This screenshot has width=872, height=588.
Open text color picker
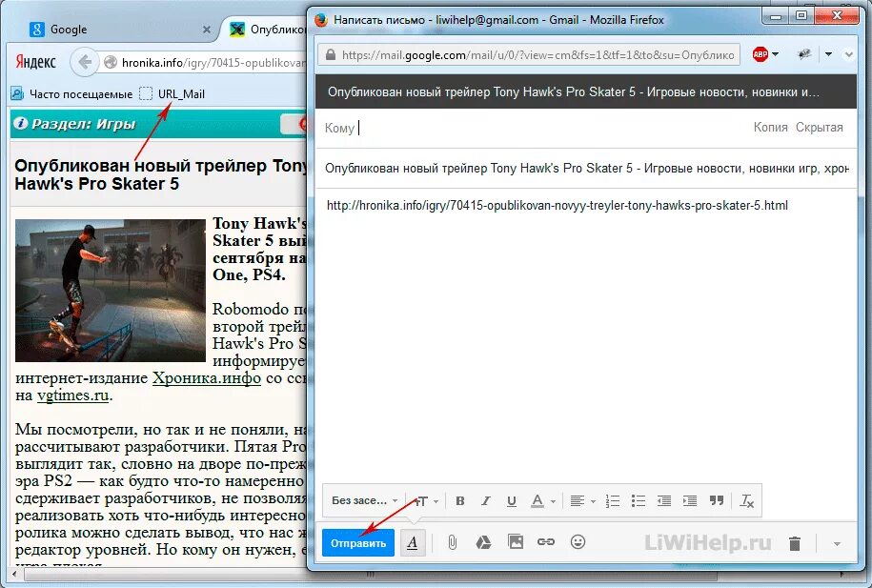pos(543,501)
